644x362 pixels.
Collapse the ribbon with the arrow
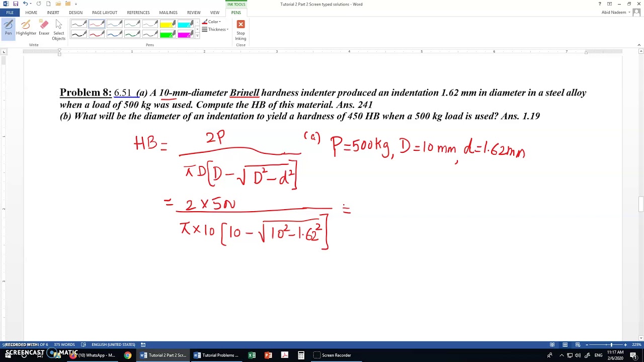pyautogui.click(x=639, y=45)
